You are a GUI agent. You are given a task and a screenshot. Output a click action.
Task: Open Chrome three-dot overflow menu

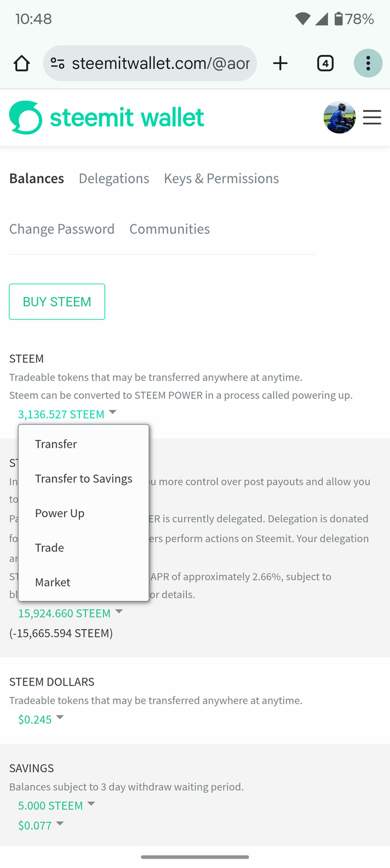368,63
